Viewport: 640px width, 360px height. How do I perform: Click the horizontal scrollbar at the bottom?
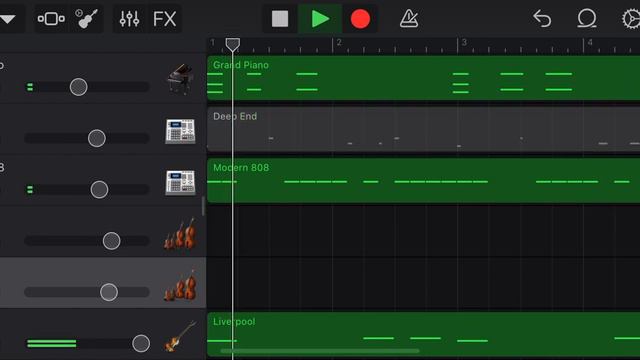[x=320, y=351]
